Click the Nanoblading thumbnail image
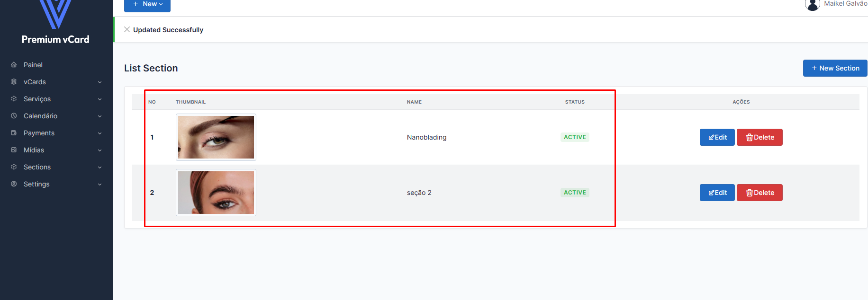The width and height of the screenshot is (868, 300). point(216,137)
